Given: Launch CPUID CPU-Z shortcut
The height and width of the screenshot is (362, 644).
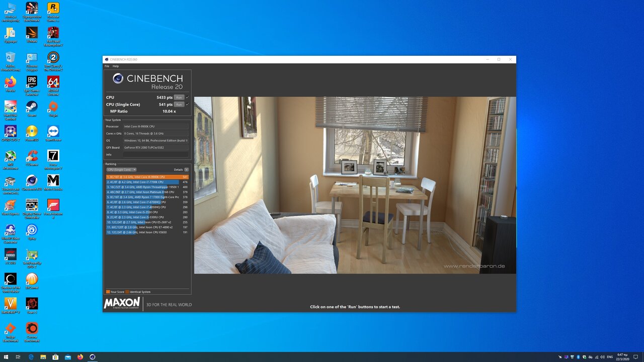Looking at the screenshot, I should tap(11, 133).
